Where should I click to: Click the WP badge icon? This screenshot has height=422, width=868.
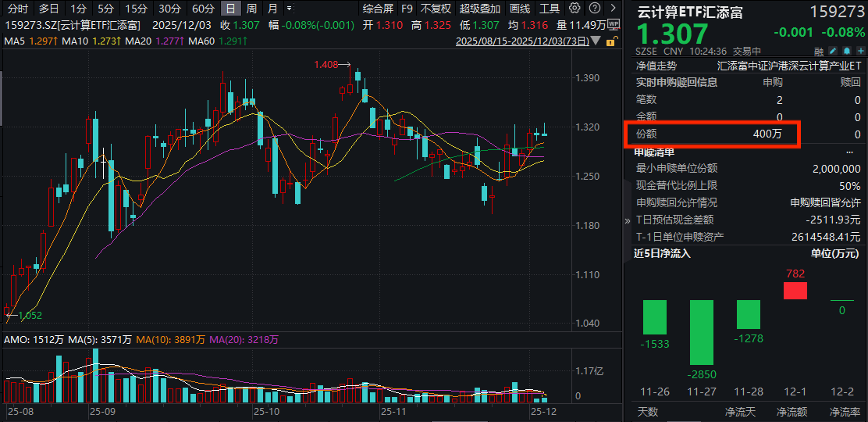613,24
